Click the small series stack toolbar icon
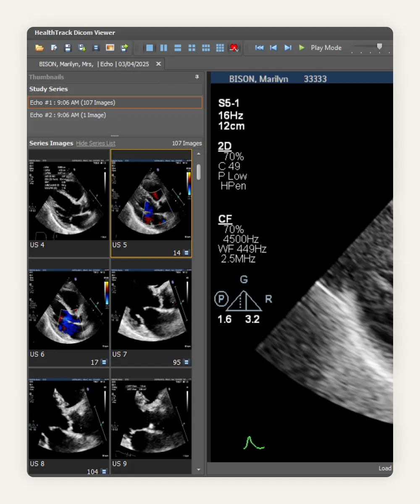Screen dimensions: 420x504 pyautogui.click(x=96, y=48)
